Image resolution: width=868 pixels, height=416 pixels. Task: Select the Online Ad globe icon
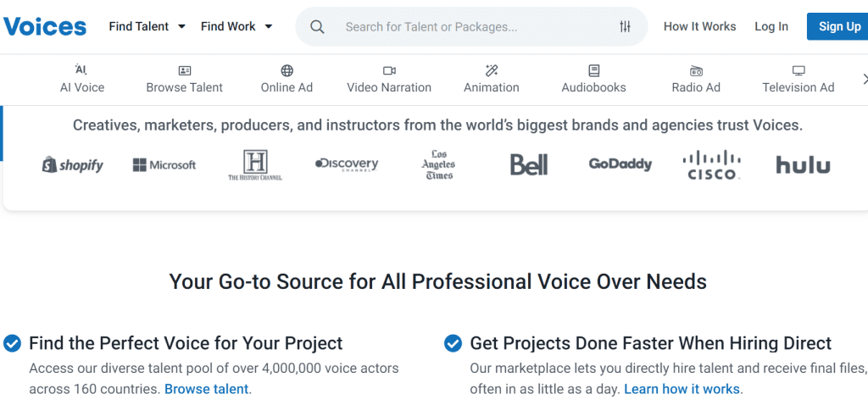(287, 70)
